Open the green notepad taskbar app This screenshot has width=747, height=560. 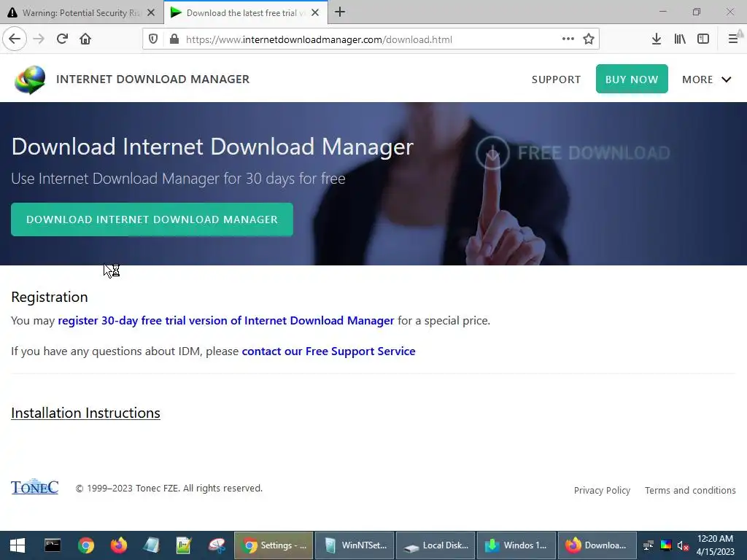pos(184,545)
